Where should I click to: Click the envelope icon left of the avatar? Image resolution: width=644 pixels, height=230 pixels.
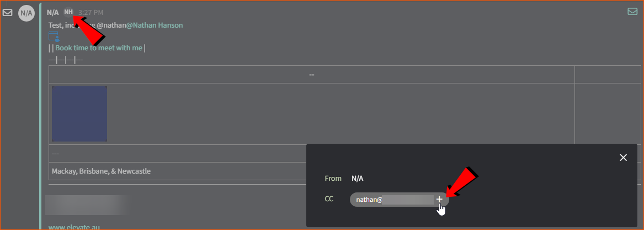pos(7,12)
